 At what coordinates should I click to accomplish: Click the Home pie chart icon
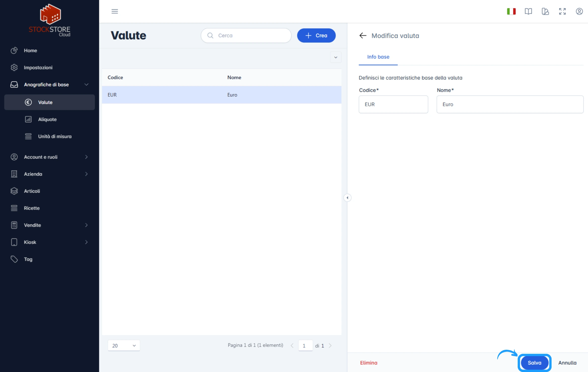[14, 50]
